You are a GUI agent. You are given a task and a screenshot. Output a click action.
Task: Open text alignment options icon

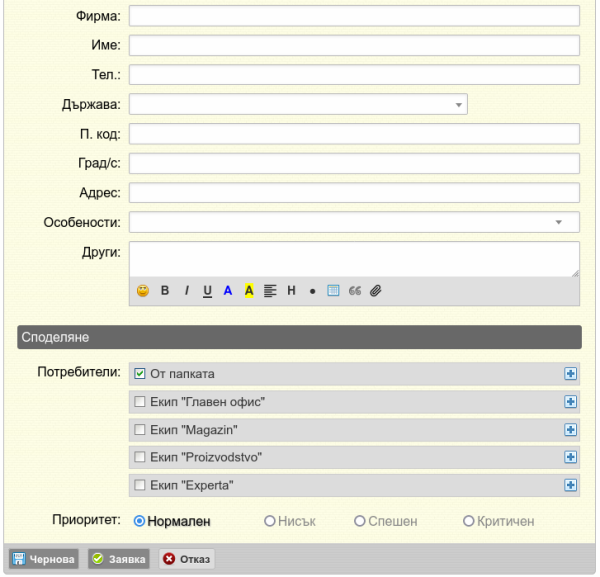270,291
